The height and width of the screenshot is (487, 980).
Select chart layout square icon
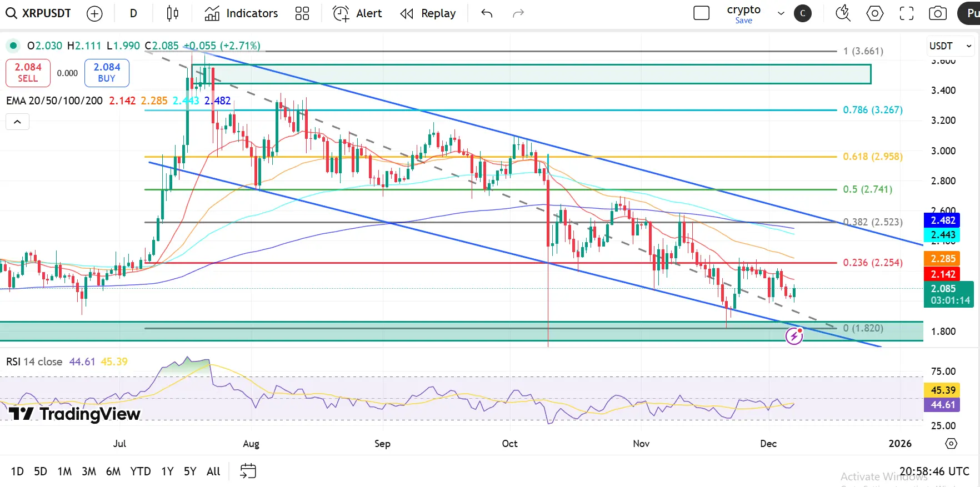click(702, 13)
